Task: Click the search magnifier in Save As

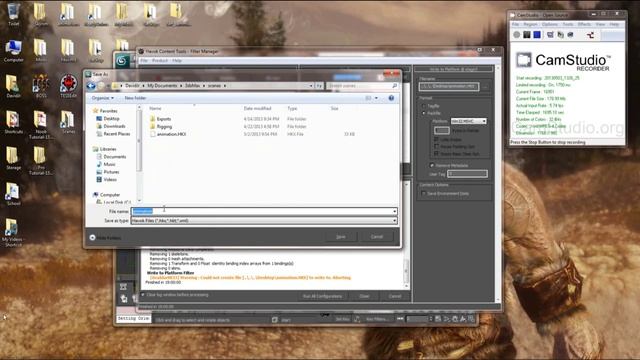Action: pyautogui.click(x=394, y=86)
